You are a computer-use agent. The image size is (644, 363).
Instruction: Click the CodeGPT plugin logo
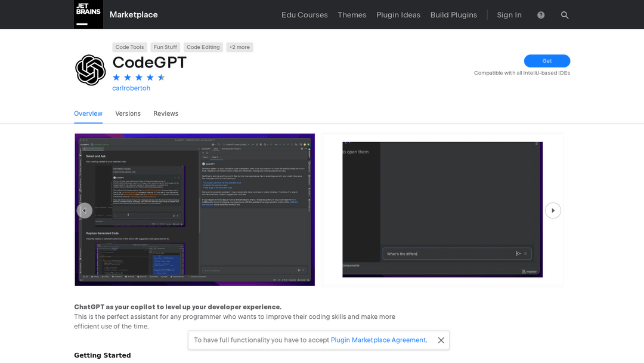(91, 70)
